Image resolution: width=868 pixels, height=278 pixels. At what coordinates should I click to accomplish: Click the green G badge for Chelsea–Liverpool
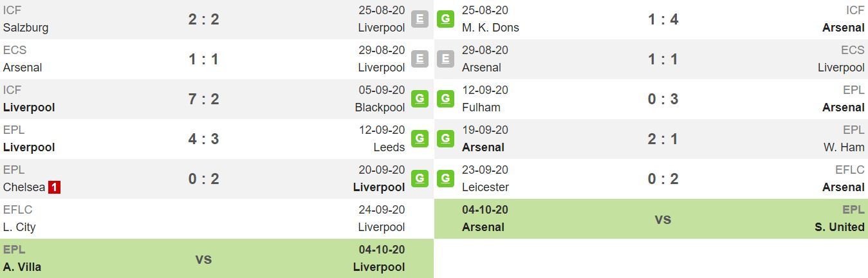tap(420, 178)
